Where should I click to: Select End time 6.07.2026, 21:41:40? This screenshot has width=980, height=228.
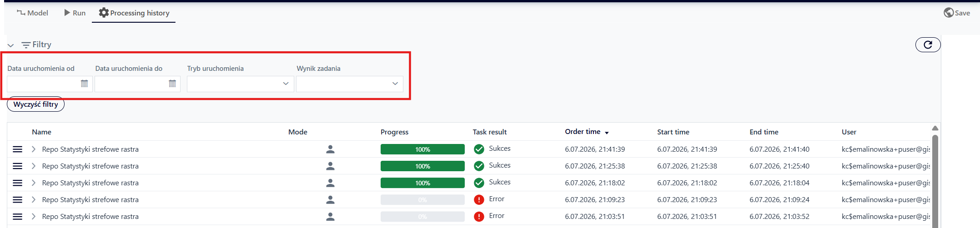coord(779,149)
